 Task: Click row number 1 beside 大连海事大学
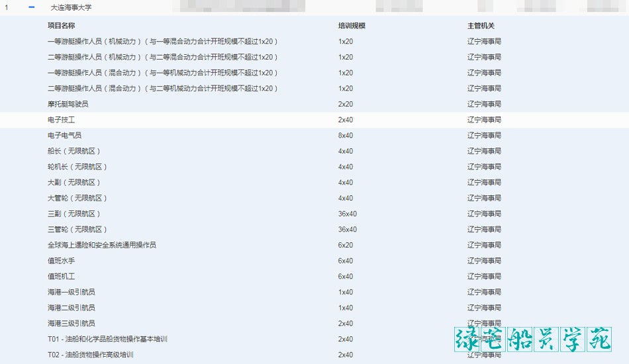[7, 8]
